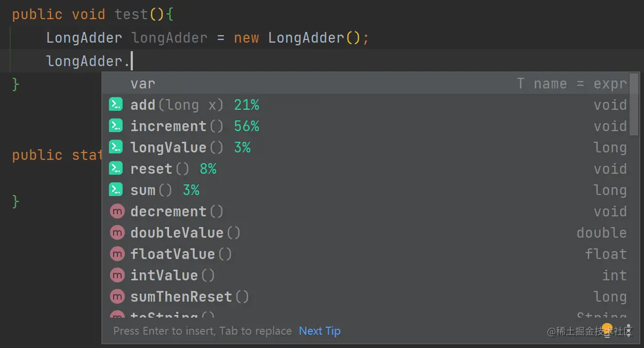This screenshot has width=644, height=348.
Task: Choose the var postfix template suggestion
Action: coord(367,84)
